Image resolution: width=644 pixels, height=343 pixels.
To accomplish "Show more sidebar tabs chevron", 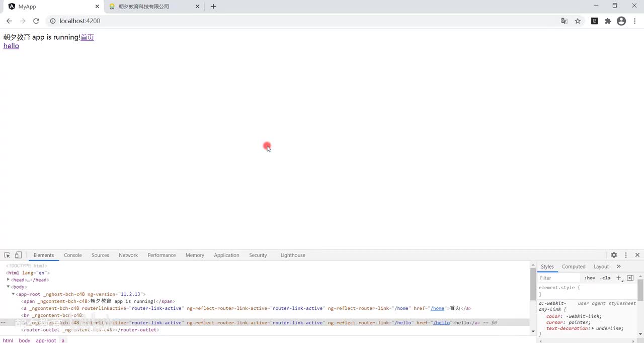I will 619,267.
